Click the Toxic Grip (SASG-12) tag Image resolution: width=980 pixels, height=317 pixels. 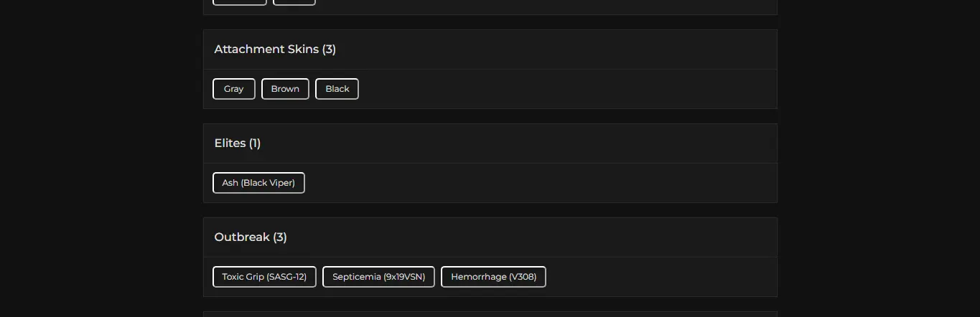tap(264, 277)
